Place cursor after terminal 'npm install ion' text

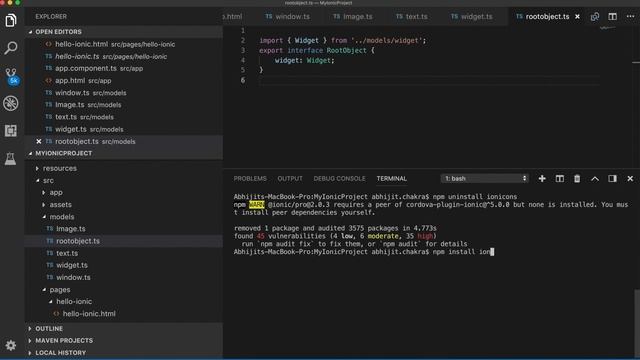tap(491, 252)
